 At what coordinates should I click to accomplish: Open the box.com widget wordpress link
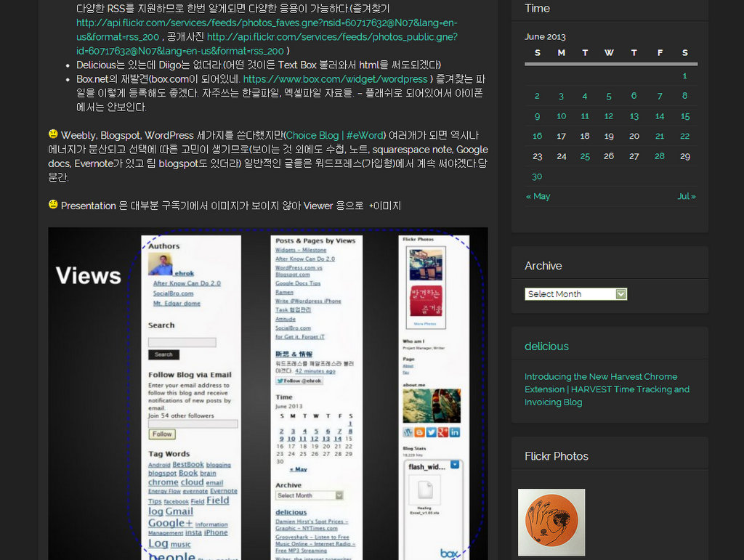(x=335, y=79)
